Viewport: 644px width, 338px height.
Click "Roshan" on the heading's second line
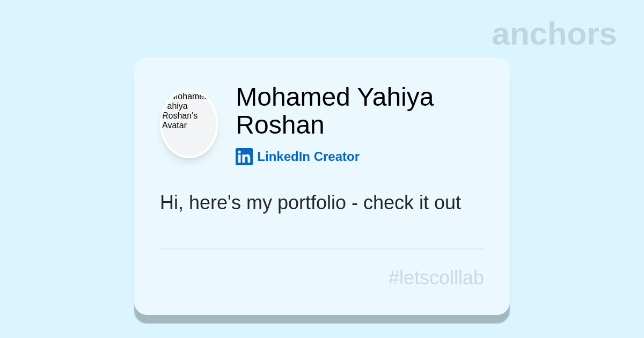280,125
